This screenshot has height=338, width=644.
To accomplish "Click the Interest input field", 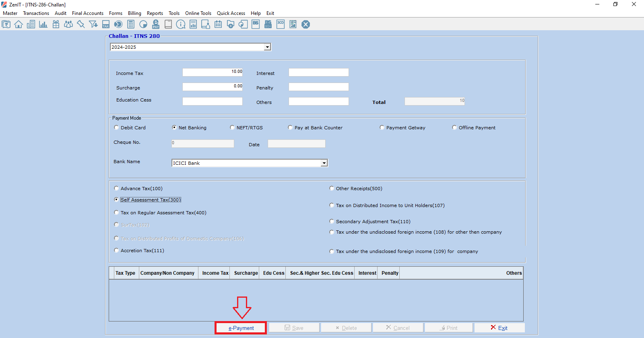I will click(x=319, y=72).
